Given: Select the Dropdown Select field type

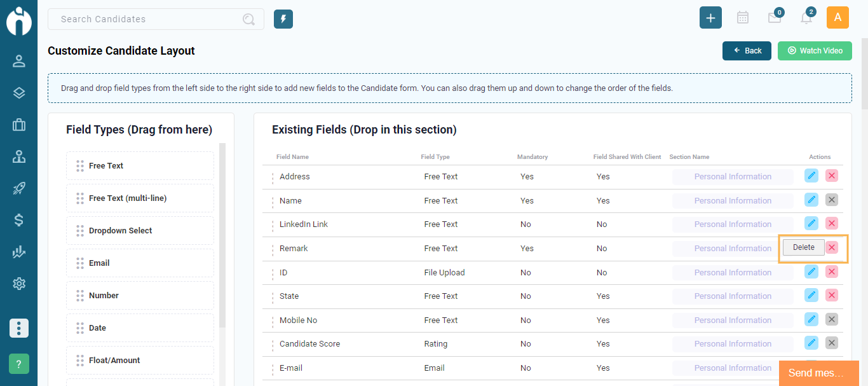Looking at the screenshot, I should pyautogui.click(x=140, y=230).
